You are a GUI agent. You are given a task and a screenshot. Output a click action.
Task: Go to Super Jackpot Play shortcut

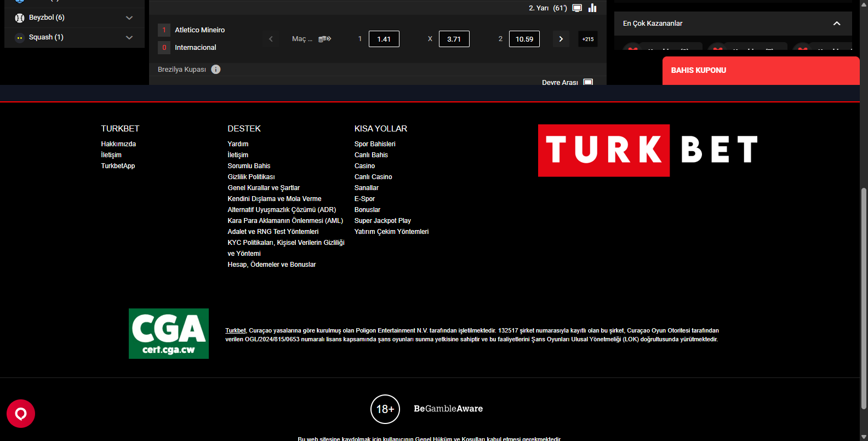click(382, 221)
